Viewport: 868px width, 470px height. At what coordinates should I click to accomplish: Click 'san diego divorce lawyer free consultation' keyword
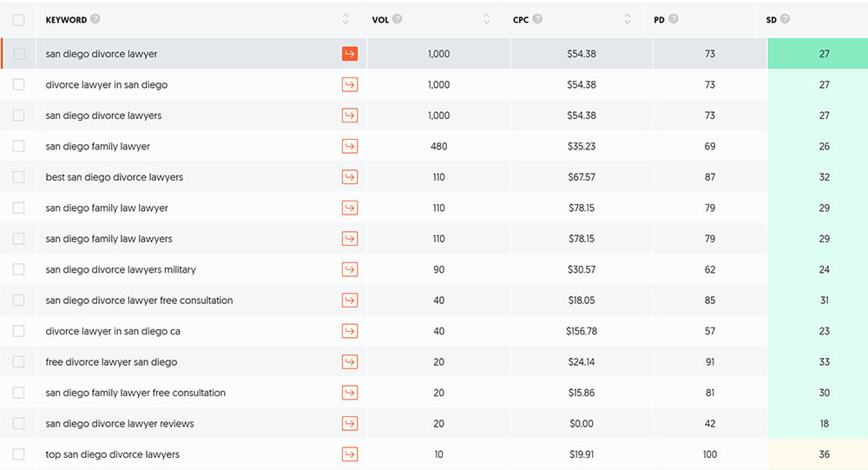[139, 301]
